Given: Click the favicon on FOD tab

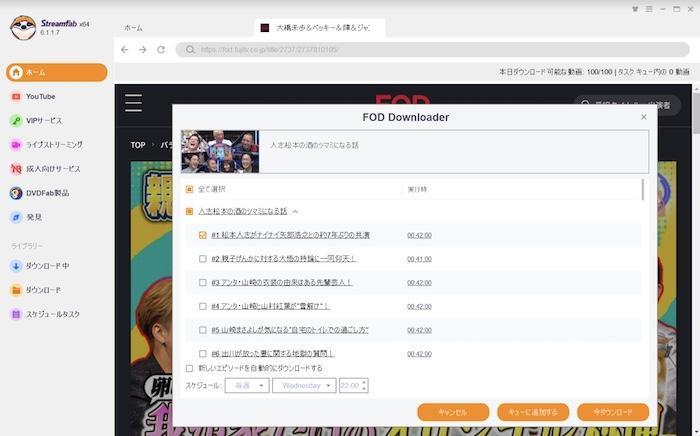Looking at the screenshot, I should pyautogui.click(x=265, y=28).
